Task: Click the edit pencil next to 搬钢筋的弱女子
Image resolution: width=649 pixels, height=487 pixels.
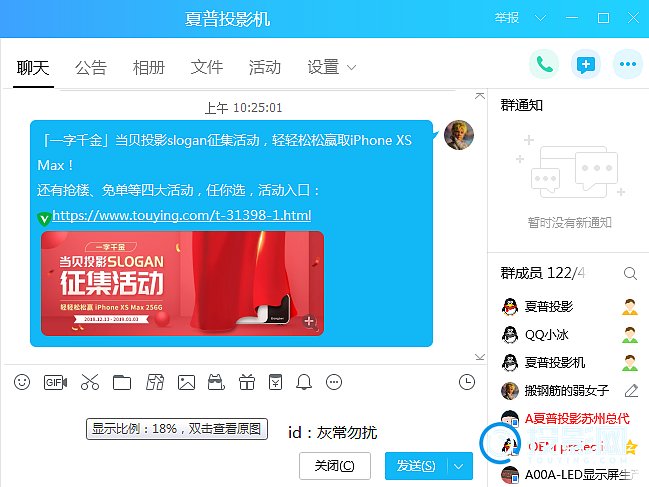Action: (x=631, y=390)
